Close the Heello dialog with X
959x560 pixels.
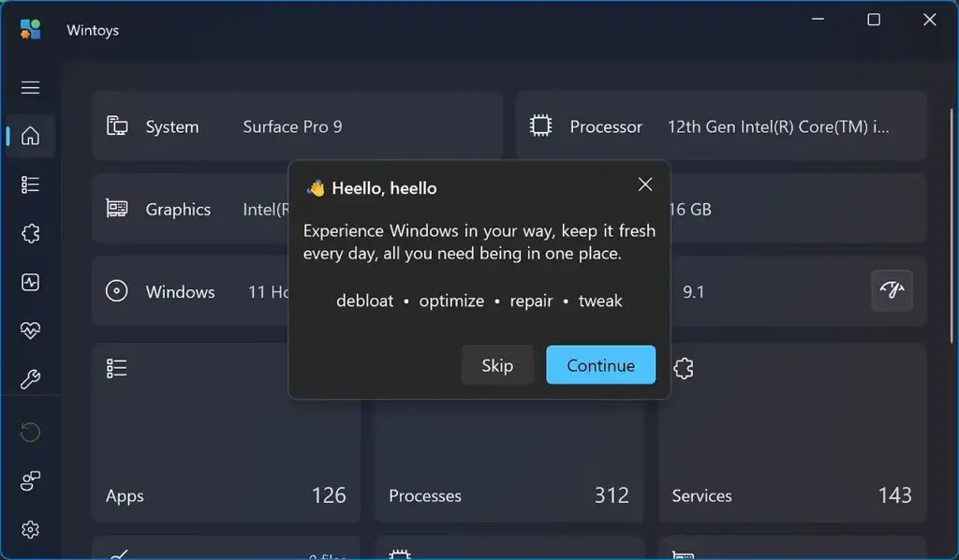point(644,184)
